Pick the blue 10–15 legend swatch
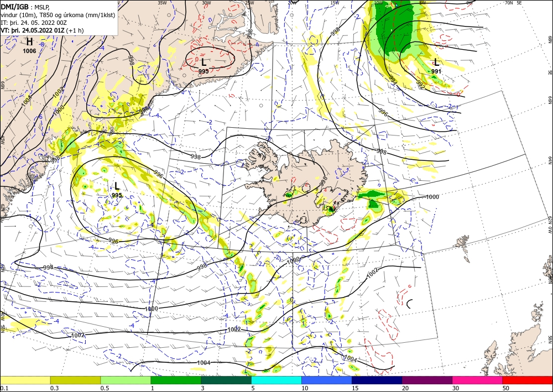 point(327,380)
